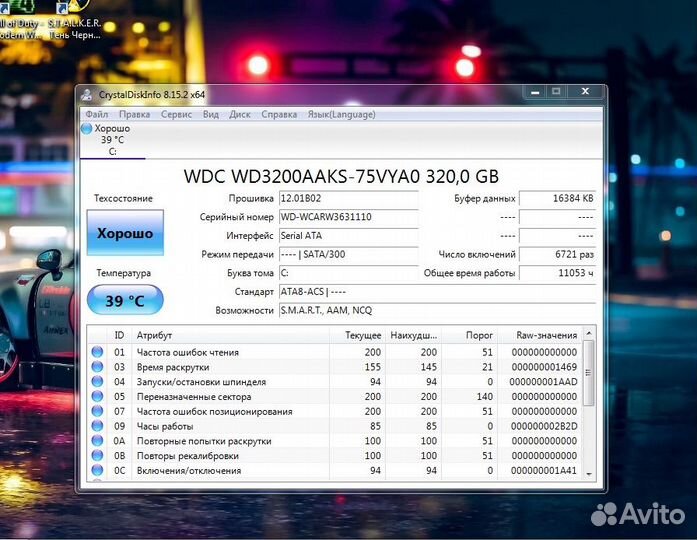Click the ID column header
The width and height of the screenshot is (697, 540).
[x=119, y=335]
